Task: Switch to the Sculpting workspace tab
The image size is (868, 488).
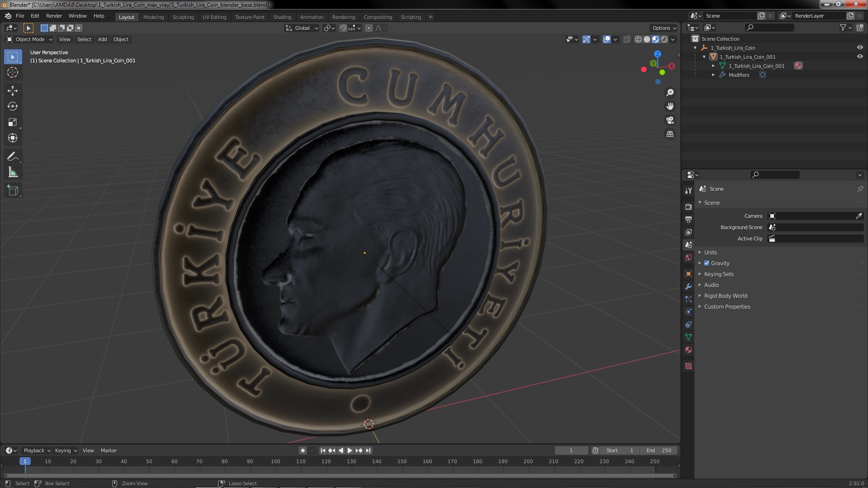Action: click(183, 17)
